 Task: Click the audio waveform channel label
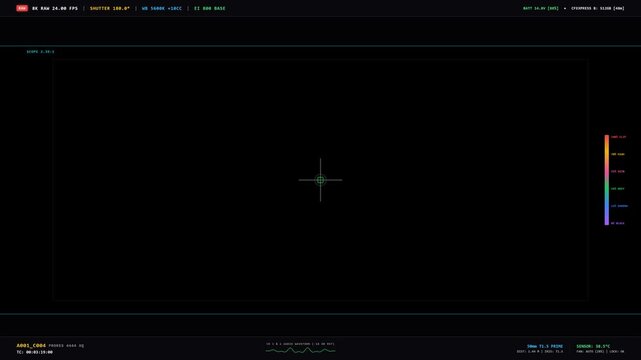[x=300, y=344]
